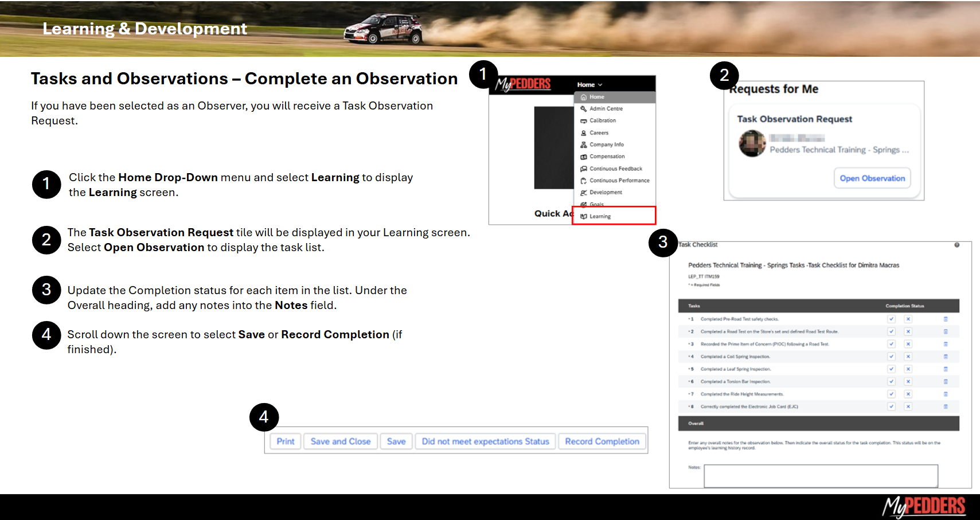This screenshot has width=980, height=520.
Task: Click the Home house icon in dropdown list
Action: tap(583, 97)
